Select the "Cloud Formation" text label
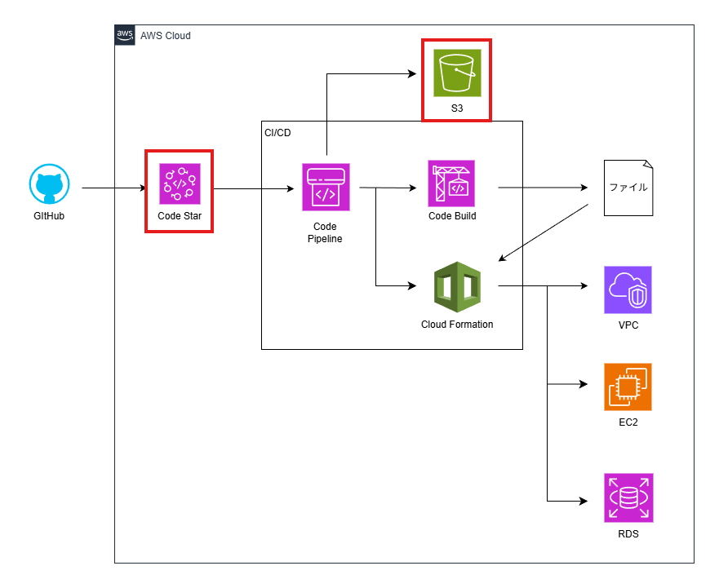The height and width of the screenshot is (588, 719). (x=457, y=325)
